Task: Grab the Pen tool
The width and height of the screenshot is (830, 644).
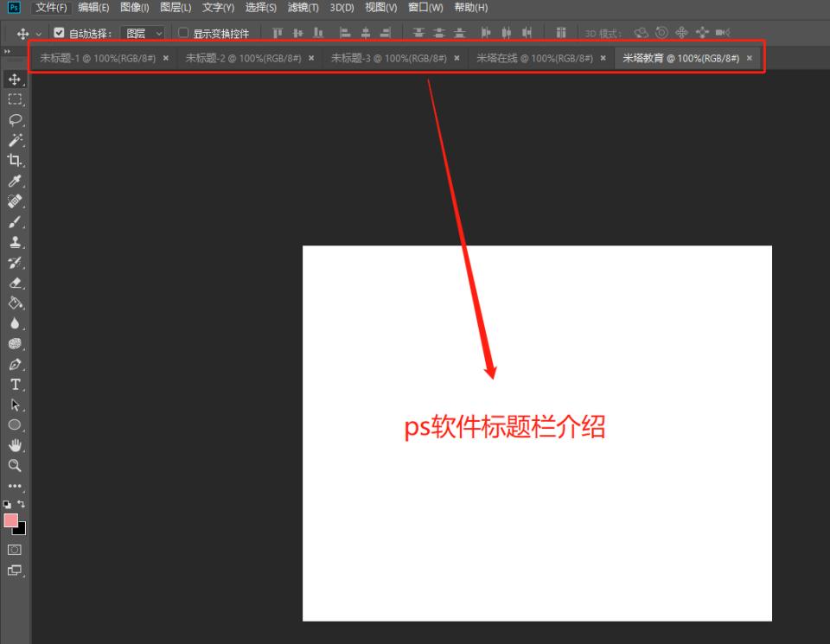Action: click(14, 363)
